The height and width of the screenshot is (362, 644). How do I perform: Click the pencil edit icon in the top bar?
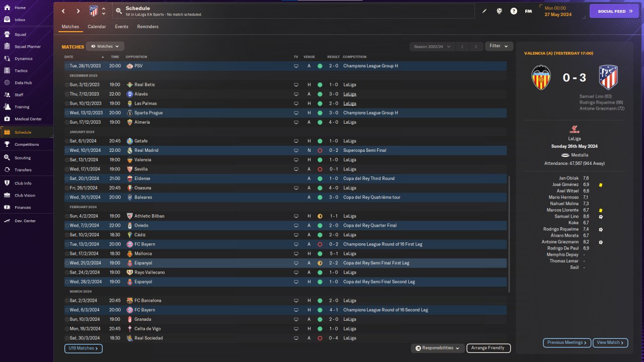point(485,11)
